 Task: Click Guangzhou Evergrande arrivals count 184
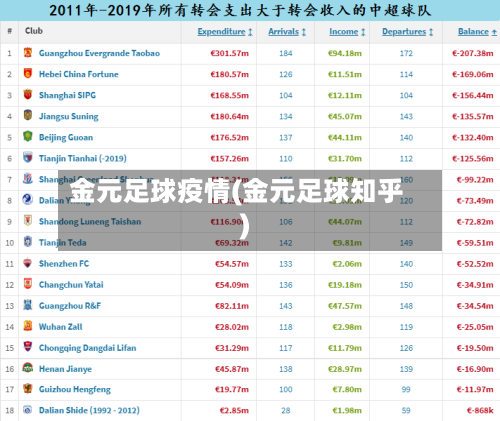click(286, 53)
